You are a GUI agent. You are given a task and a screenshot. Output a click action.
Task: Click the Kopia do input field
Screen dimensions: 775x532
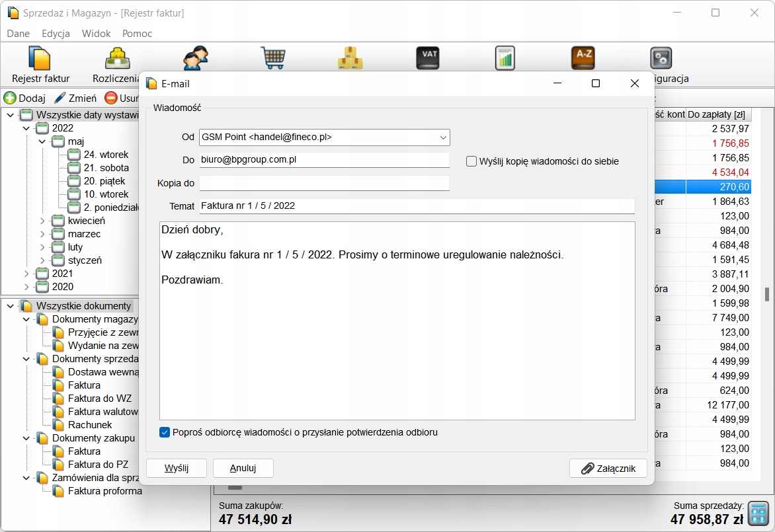pyautogui.click(x=324, y=183)
